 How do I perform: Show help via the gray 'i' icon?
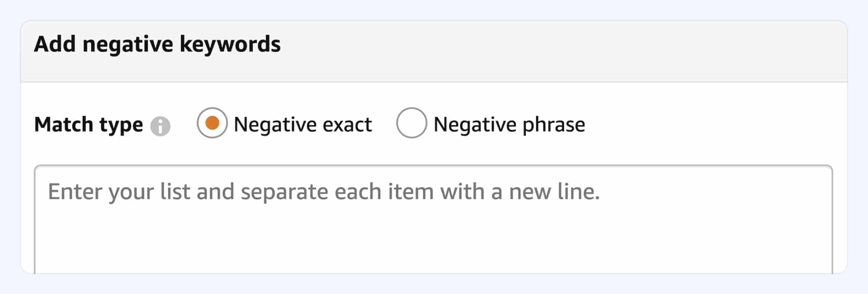160,126
